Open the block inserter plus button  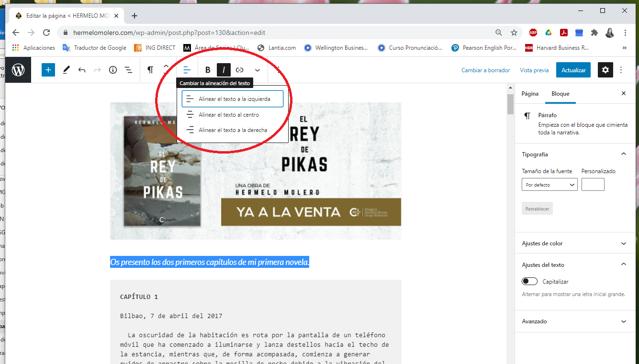pos(48,70)
